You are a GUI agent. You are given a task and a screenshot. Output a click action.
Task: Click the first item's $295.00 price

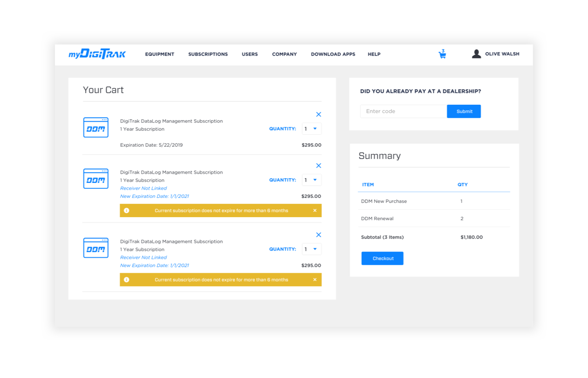tap(312, 145)
